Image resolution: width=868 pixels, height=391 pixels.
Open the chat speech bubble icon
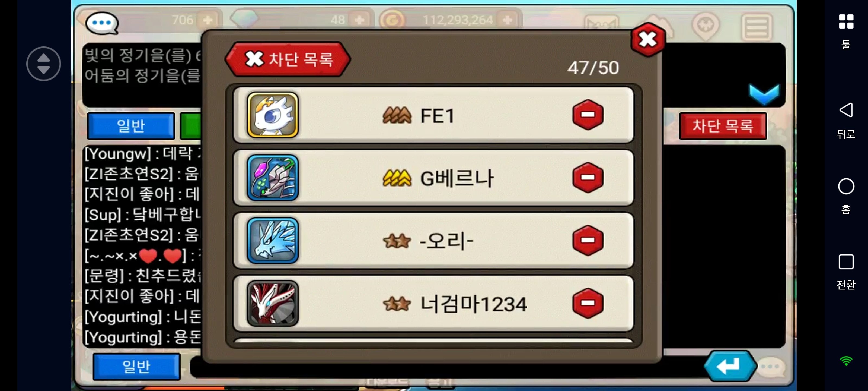[x=102, y=23]
